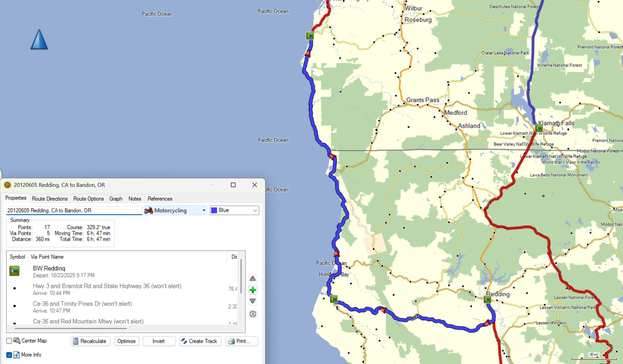Move via point down with arrow button

pyautogui.click(x=253, y=301)
